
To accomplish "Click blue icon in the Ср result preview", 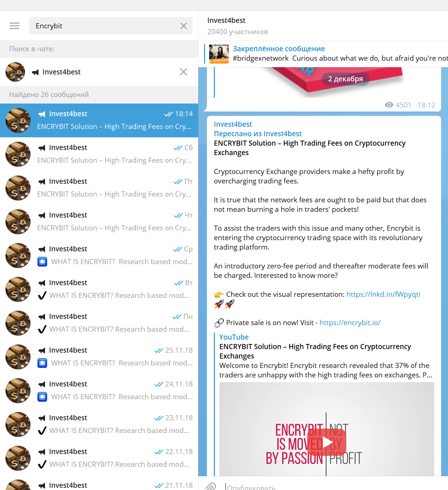I will coord(42,262).
